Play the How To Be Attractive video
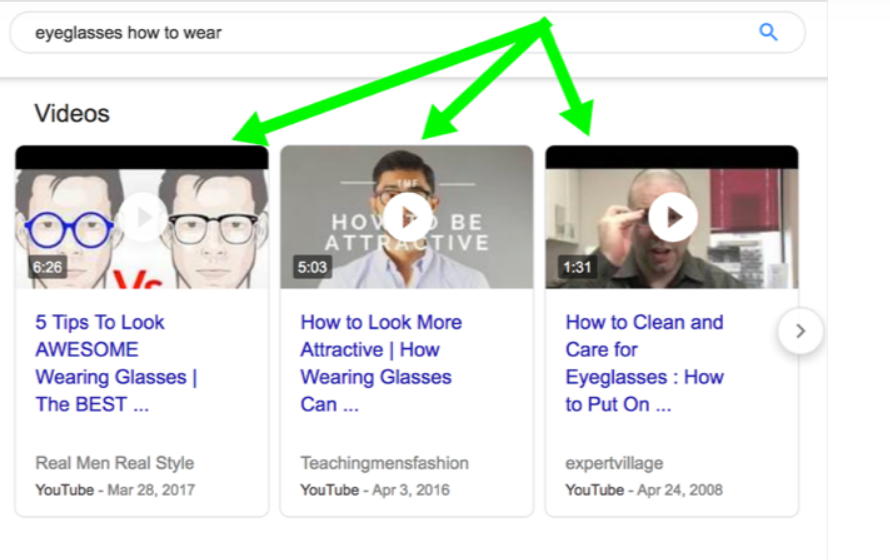This screenshot has height=560, width=890. point(407,217)
